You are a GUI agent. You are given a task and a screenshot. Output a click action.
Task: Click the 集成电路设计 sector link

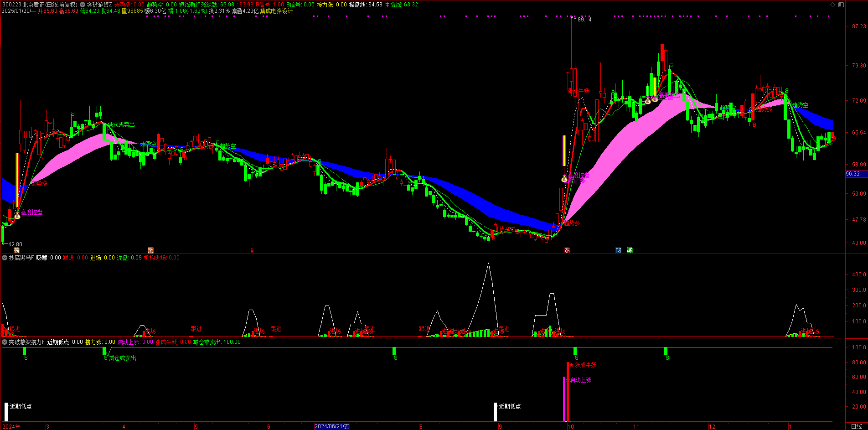click(276, 11)
